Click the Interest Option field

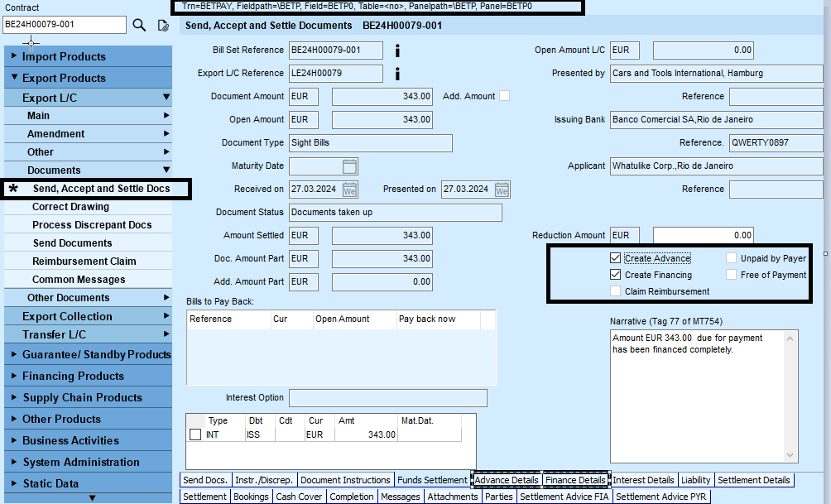coord(388,398)
